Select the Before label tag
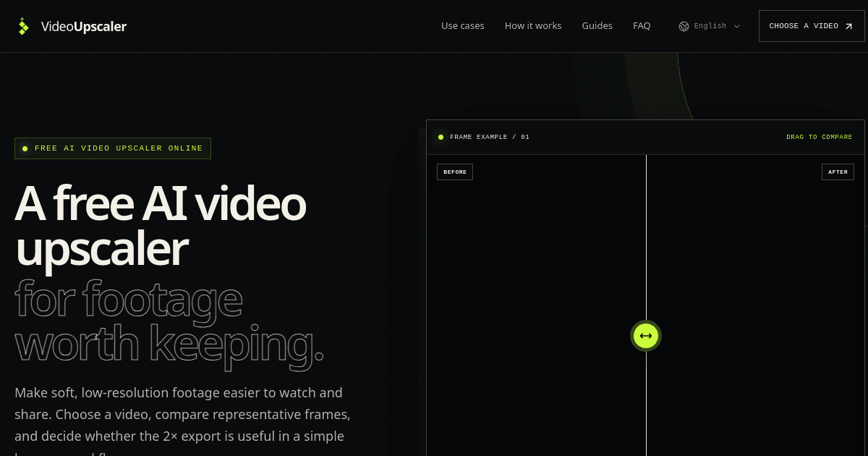 tap(455, 172)
